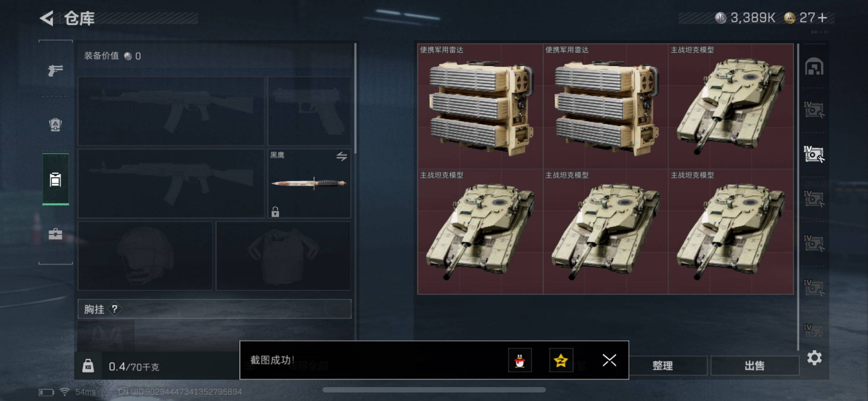Click the swap arrows on 黑鹰 knife
This screenshot has height=401, width=868.
341,156
